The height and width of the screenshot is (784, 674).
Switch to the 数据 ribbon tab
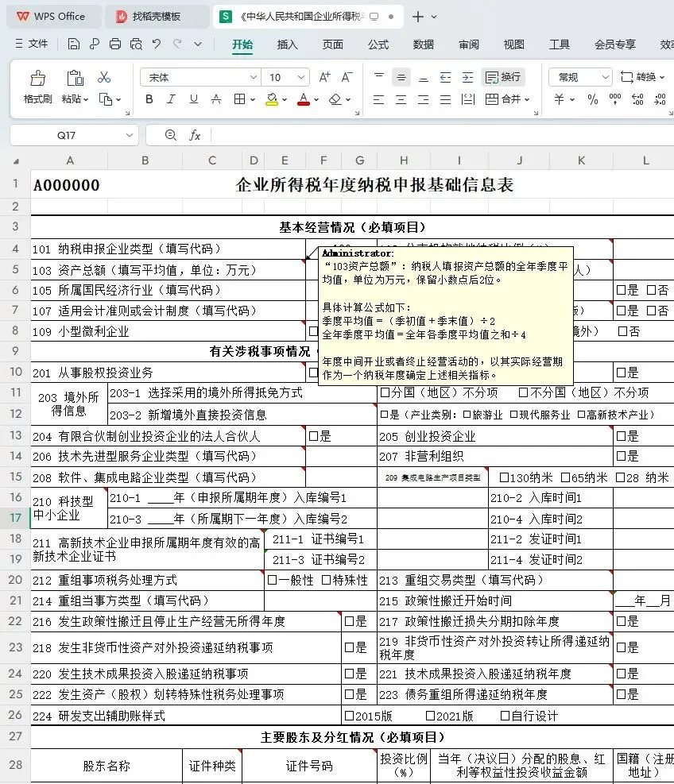pyautogui.click(x=424, y=44)
